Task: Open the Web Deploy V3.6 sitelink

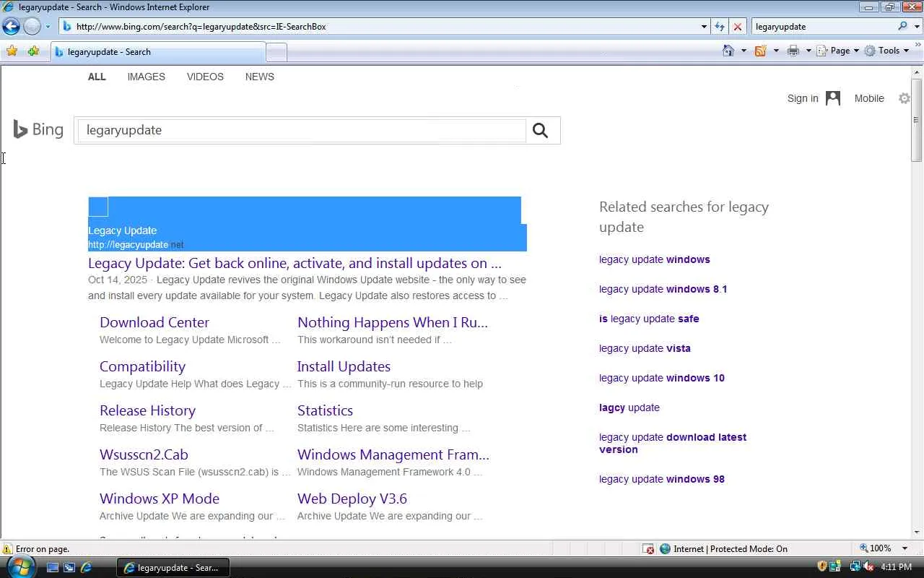Action: pos(352,499)
